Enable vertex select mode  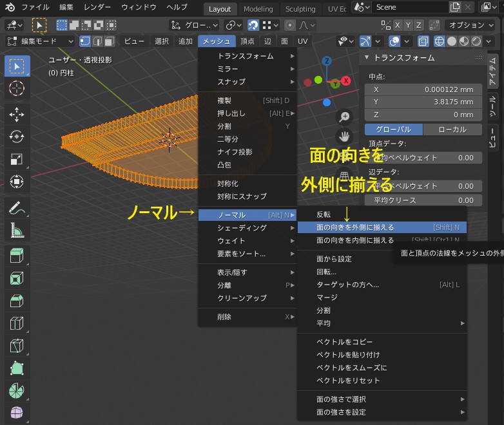85,41
